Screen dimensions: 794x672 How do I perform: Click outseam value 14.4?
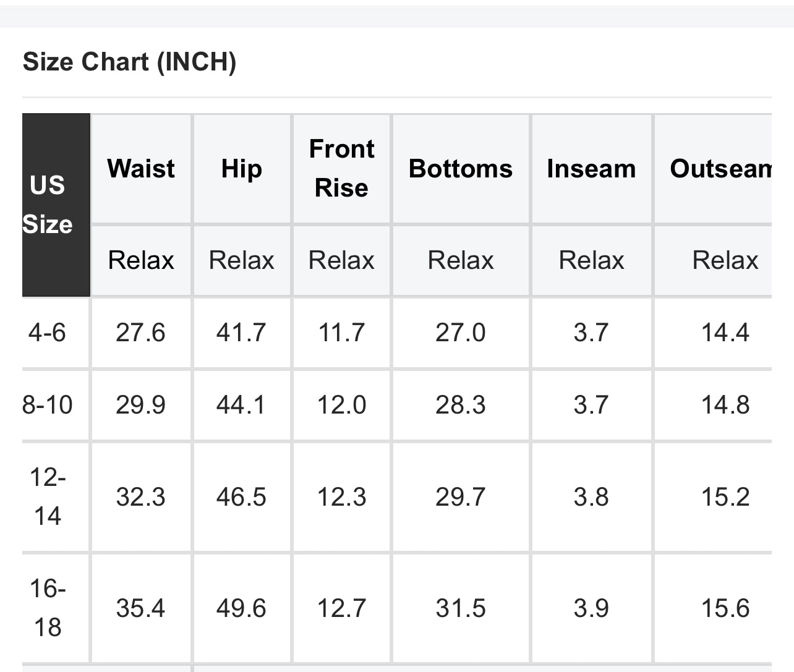(x=725, y=333)
